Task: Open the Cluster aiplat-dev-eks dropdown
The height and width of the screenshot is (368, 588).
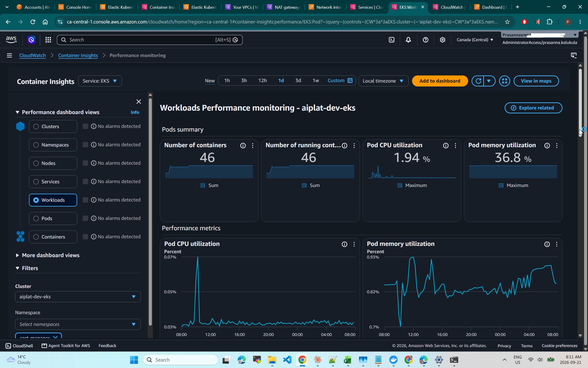Action: pyautogui.click(x=78, y=297)
